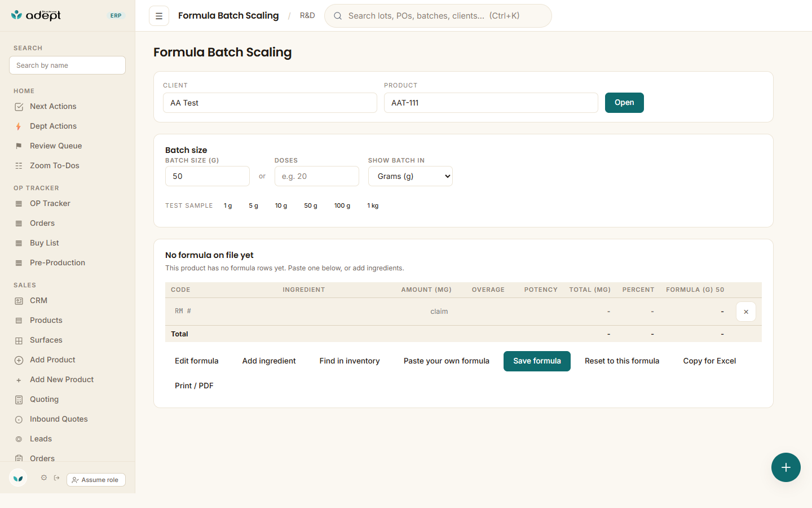Click Add ingredient
This screenshot has height=508, width=812.
pyautogui.click(x=269, y=361)
